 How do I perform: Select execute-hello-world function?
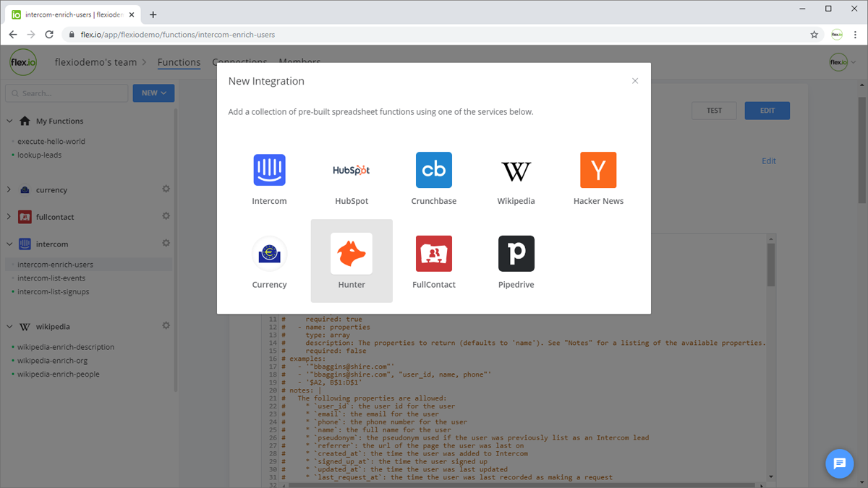pos(51,142)
